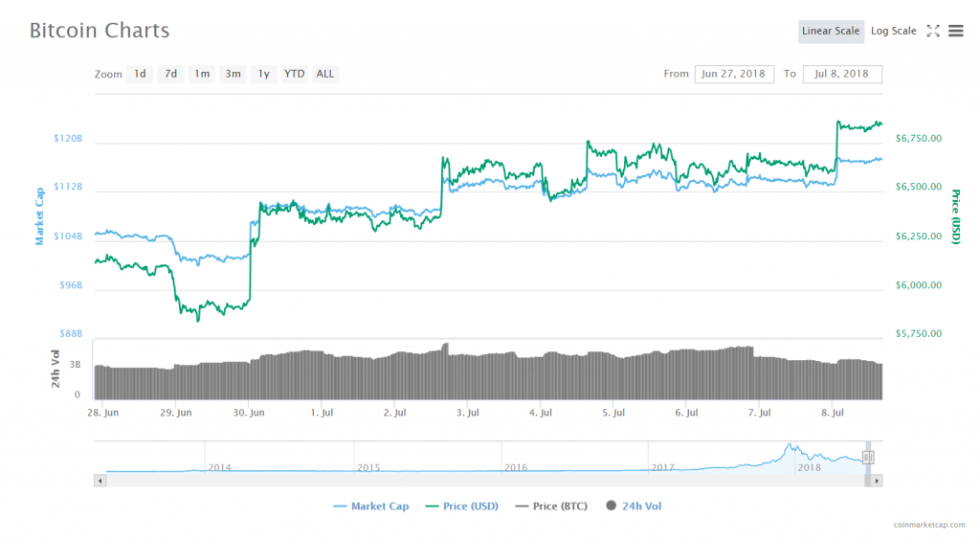
Task: Set zoom to 7d
Action: point(170,74)
